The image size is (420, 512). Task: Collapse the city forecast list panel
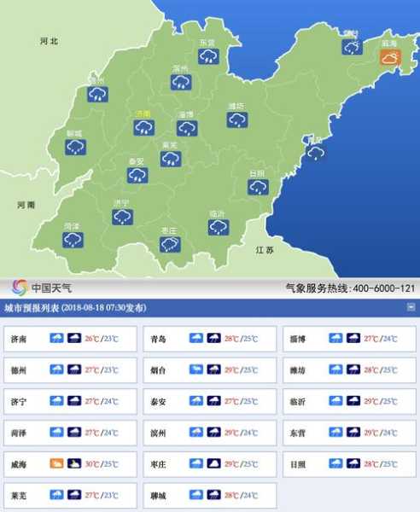[x=411, y=307]
